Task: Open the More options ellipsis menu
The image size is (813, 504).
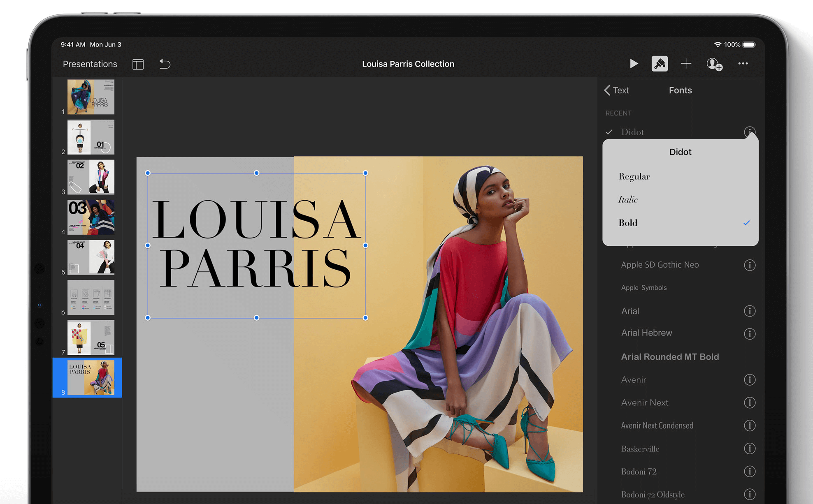Action: click(x=743, y=63)
